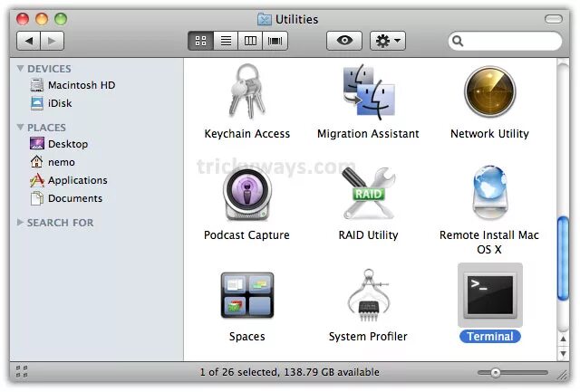Image resolution: width=580 pixels, height=392 pixels.
Task: Click the Migration Assistant label
Action: tap(369, 133)
